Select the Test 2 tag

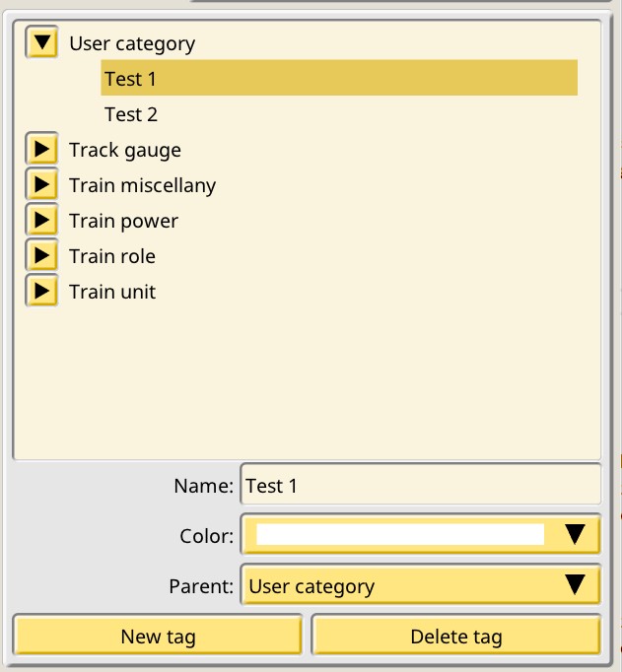point(131,114)
